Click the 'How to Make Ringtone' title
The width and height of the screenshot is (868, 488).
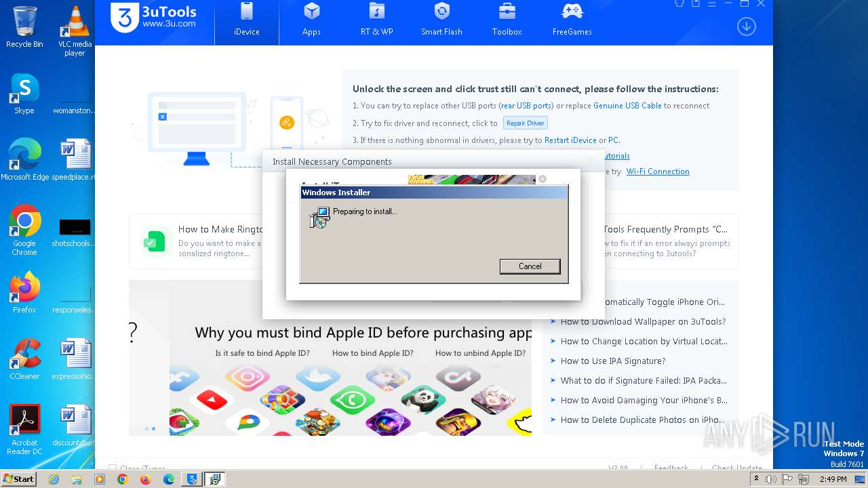[x=220, y=230]
